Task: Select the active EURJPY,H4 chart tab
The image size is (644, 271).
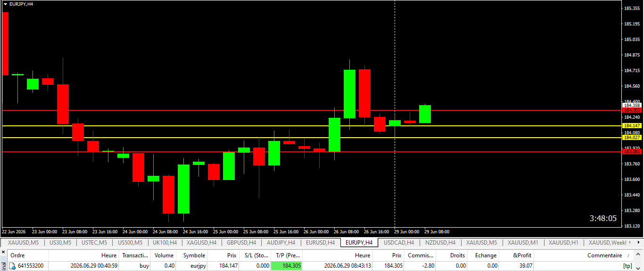Action: pyautogui.click(x=359, y=243)
